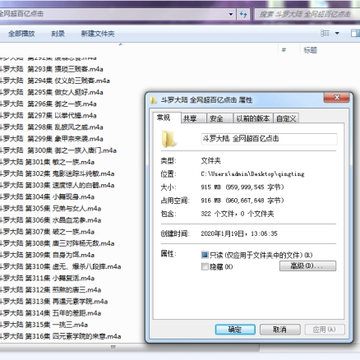Select file 第296集 in the list
Screen dimensions: 360x360
48,104
